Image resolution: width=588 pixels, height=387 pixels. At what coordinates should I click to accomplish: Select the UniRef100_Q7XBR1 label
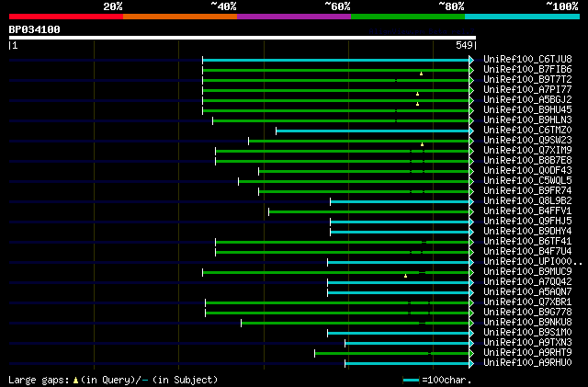coord(527,302)
